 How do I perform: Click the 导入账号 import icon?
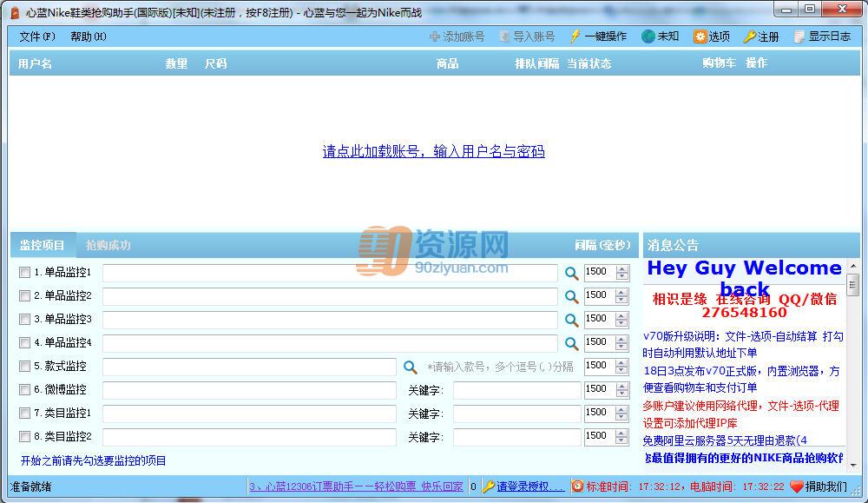click(504, 36)
